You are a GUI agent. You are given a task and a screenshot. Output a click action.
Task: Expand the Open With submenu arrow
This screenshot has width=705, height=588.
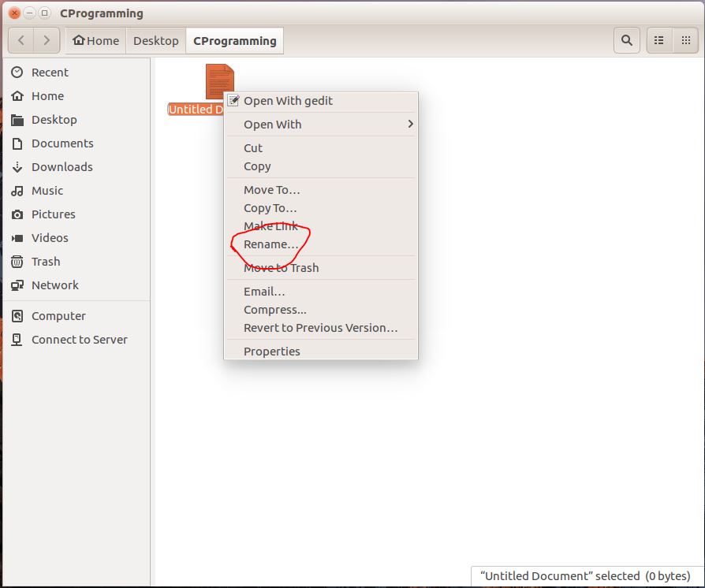point(410,124)
